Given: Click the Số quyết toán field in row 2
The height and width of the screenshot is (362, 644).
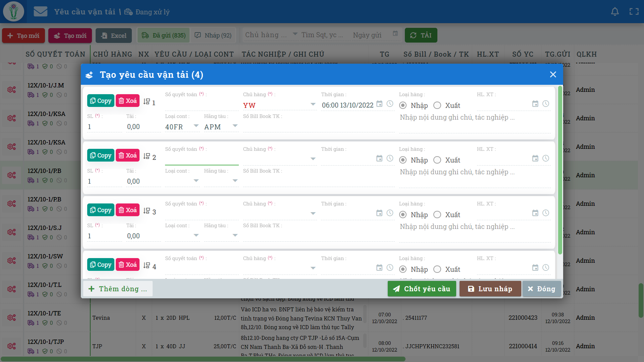Looking at the screenshot, I should [202, 160].
